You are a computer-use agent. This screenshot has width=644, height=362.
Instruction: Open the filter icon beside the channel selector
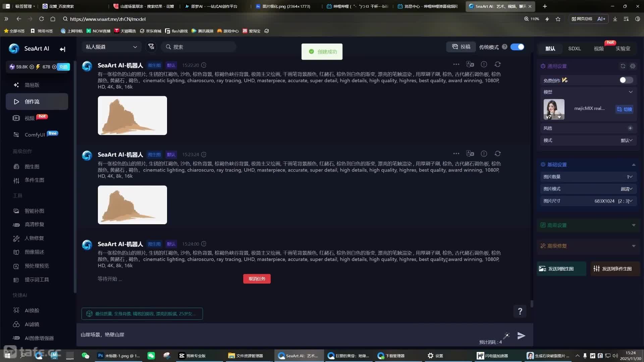pyautogui.click(x=151, y=47)
